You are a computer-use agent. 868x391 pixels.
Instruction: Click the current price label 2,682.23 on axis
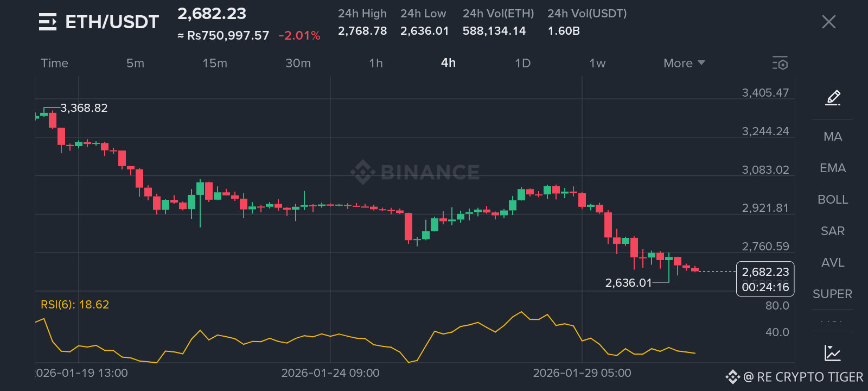coord(765,272)
